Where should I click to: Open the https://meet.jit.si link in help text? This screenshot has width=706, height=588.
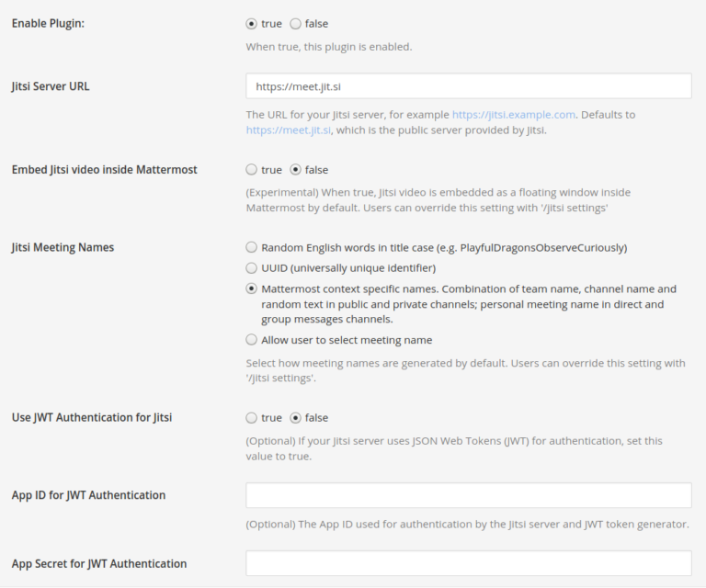point(288,130)
